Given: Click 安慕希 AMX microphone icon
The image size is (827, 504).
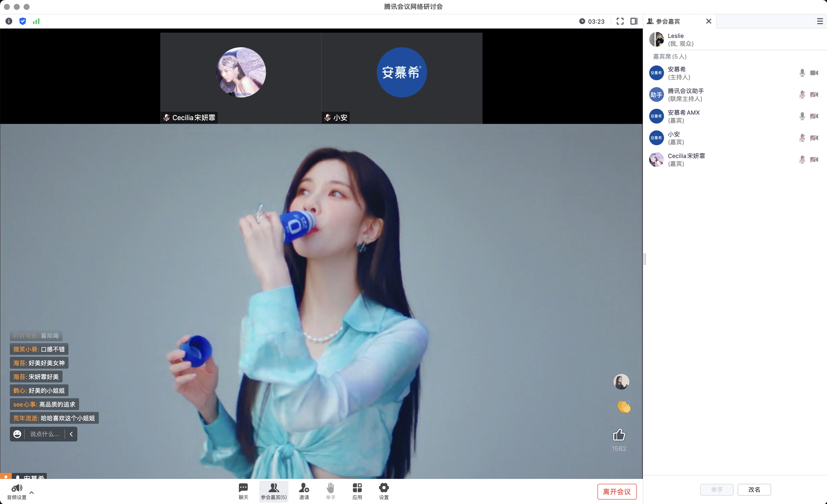Looking at the screenshot, I should pyautogui.click(x=802, y=116).
